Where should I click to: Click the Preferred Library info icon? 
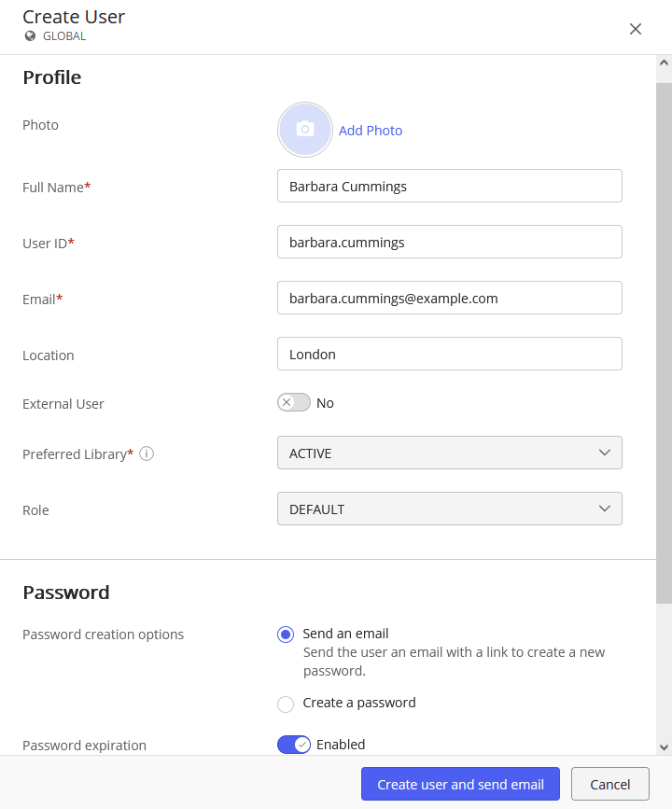click(147, 454)
